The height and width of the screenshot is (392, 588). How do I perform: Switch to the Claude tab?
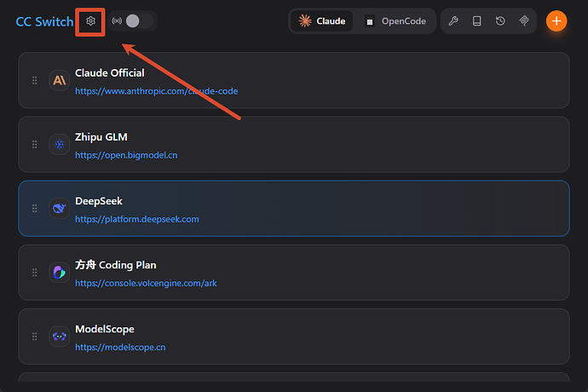322,21
